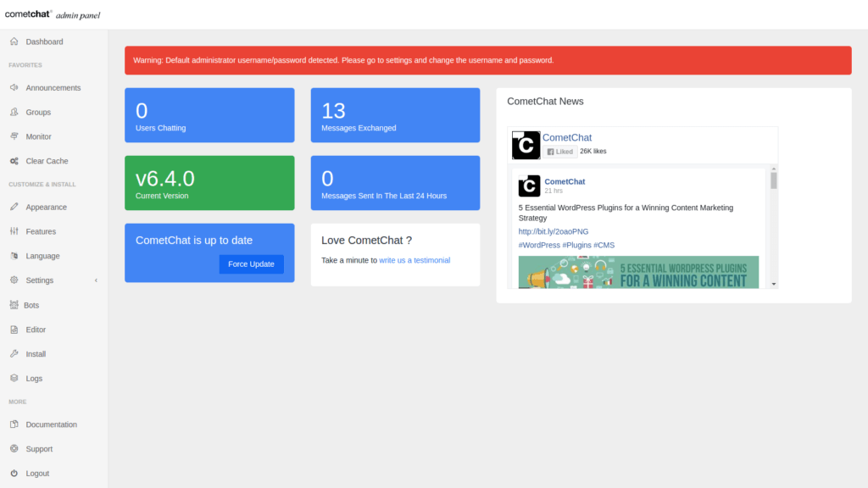Open Announcements in the sidebar
Viewport: 868px width, 488px height.
click(x=53, y=87)
